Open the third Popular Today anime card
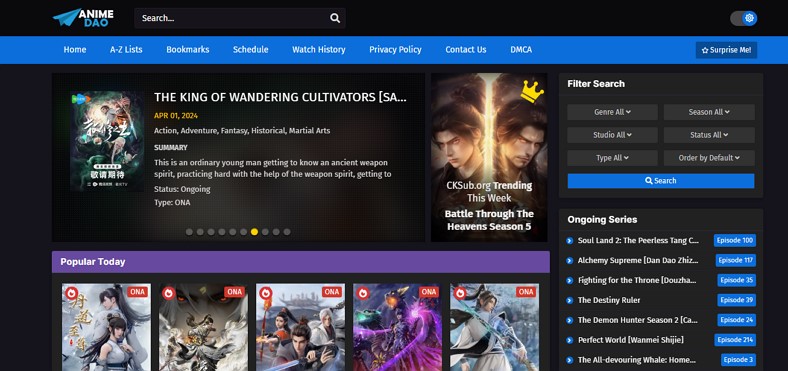The image size is (788, 371). [300, 327]
